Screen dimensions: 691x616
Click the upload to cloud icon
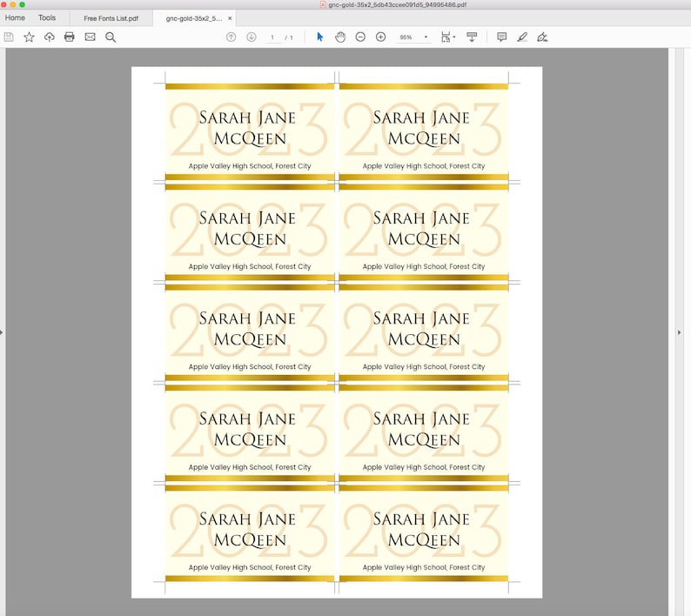pyautogui.click(x=50, y=37)
